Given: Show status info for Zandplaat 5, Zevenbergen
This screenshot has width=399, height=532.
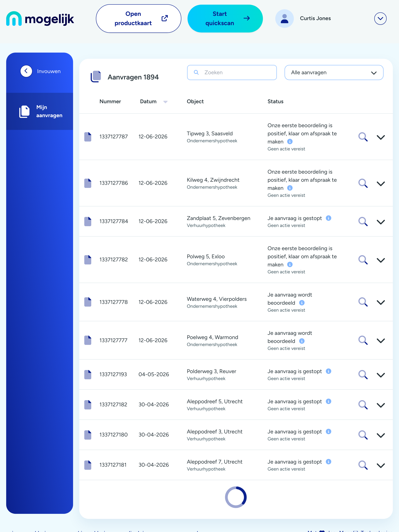Looking at the screenshot, I should (x=328, y=218).
